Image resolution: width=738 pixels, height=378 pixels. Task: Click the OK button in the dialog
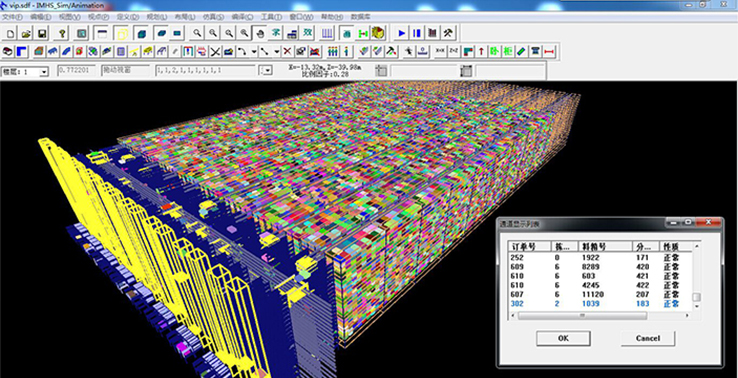pyautogui.click(x=563, y=338)
